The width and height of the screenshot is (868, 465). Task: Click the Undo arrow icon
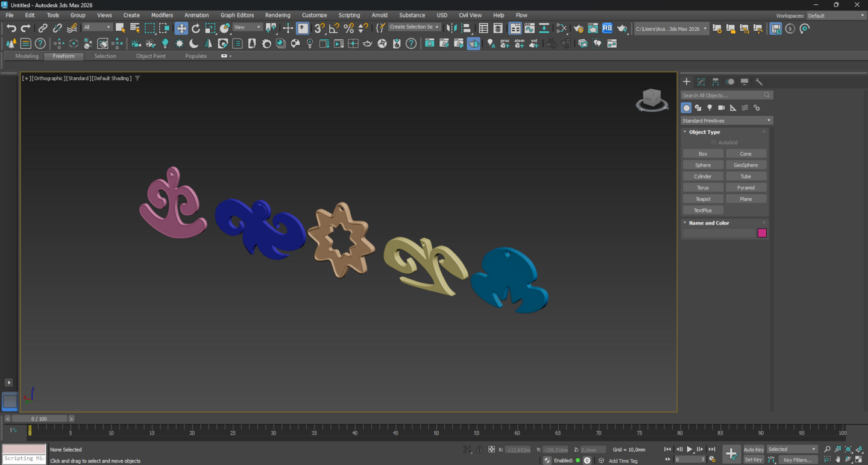[x=11, y=28]
